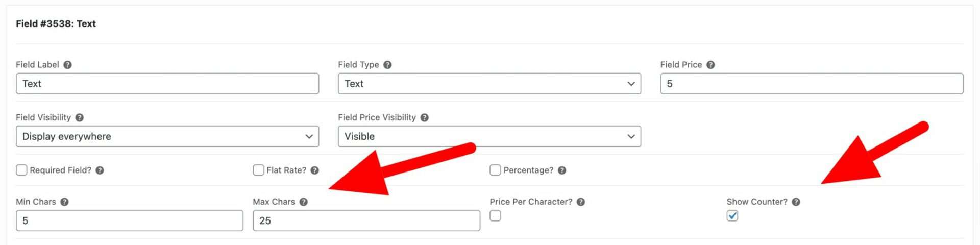Screen dimensions: 980x245
Task: Click the Percentage help icon
Action: point(561,170)
